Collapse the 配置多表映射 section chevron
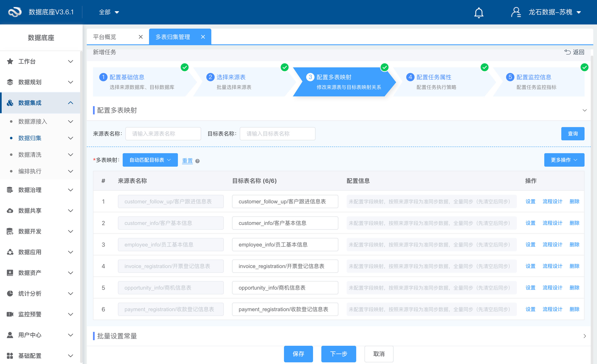This screenshot has height=364, width=597. 584,110
